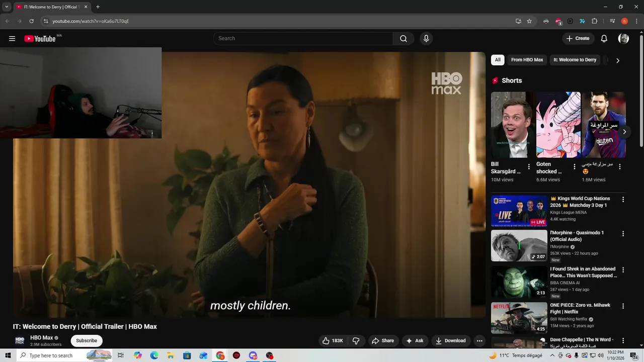The image size is (644, 362).
Task: Open HBO Max channel avatar
Action: click(x=20, y=341)
